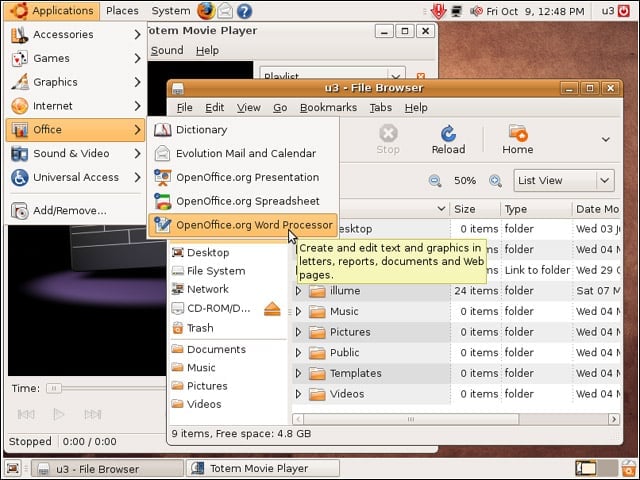Expand the toolbar overflow chevron
640x480 pixels.
606,140
